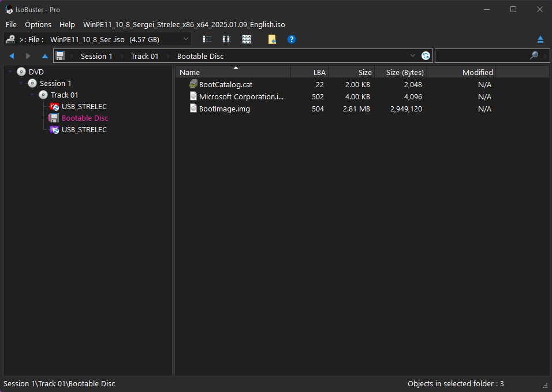552x392 pixels.
Task: Click the yellow bookmark file icon
Action: pos(273,39)
